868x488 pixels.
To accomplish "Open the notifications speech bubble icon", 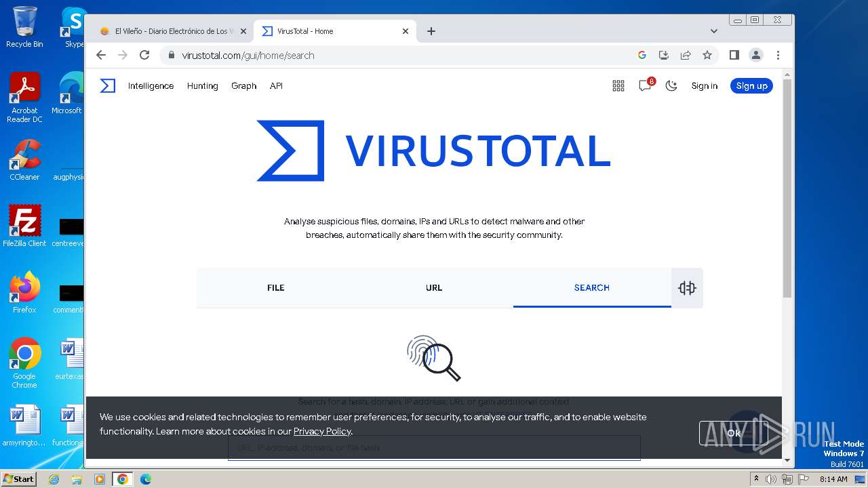I will pos(645,85).
